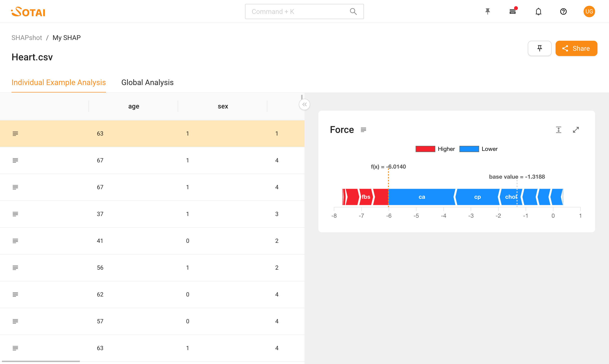
Task: Expand Force chart to fullscreen
Action: point(576,130)
